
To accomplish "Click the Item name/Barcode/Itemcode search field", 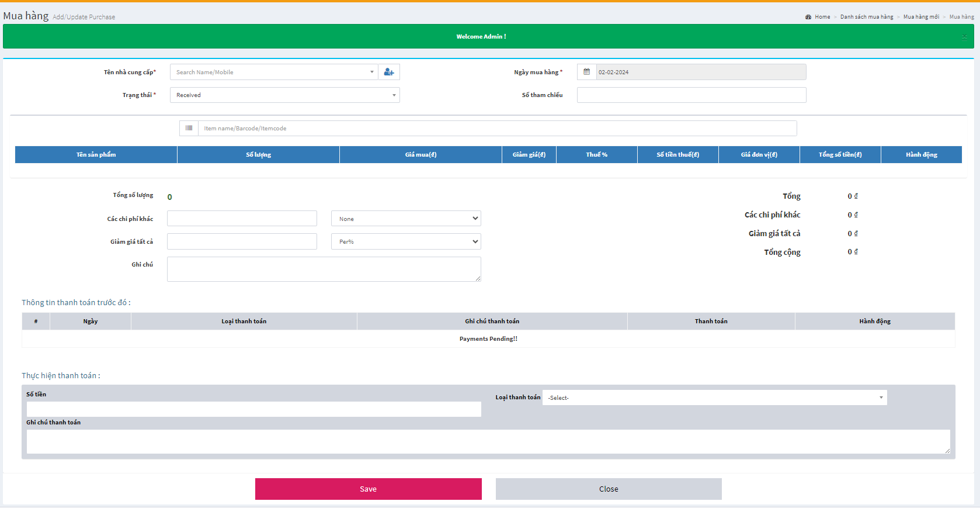I will coord(498,128).
